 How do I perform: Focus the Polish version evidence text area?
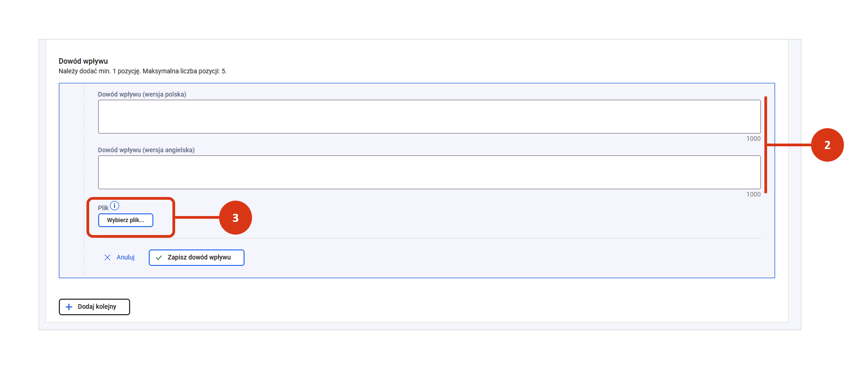pyautogui.click(x=429, y=117)
